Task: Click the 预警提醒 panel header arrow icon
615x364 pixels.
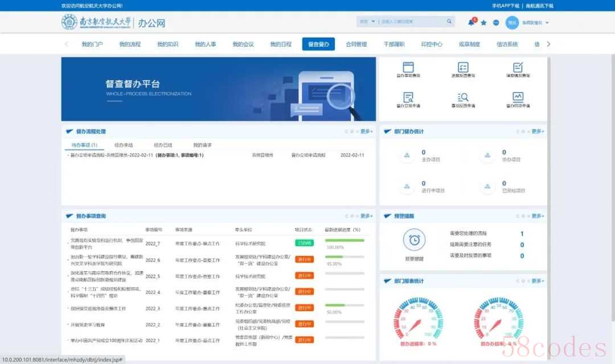Action: [x=388, y=216]
